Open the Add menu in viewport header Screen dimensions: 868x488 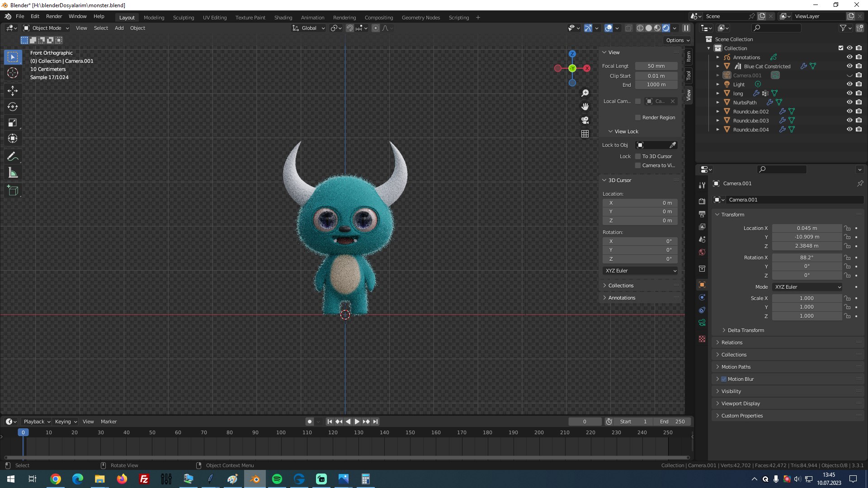tap(119, 28)
